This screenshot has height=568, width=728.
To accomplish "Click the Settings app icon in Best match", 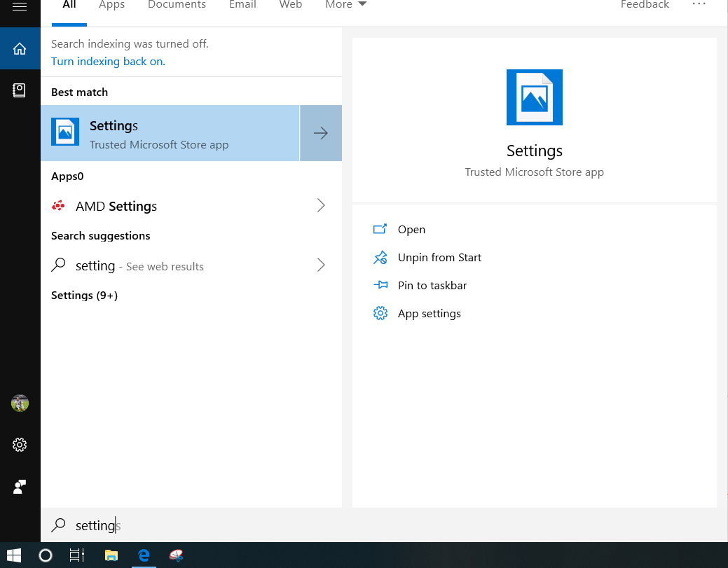I will tap(65, 132).
